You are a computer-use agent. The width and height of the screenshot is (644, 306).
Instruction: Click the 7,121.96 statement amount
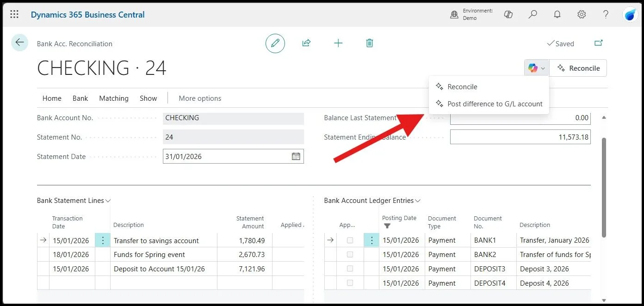(252, 269)
